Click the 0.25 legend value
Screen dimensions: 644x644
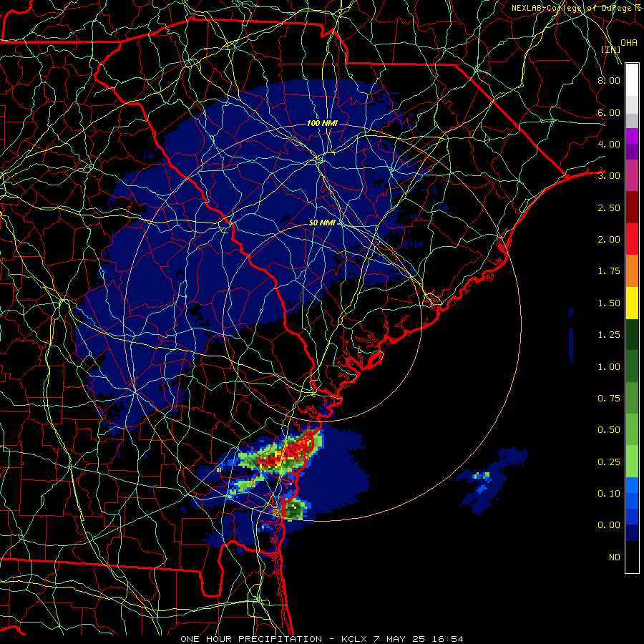pyautogui.click(x=609, y=462)
